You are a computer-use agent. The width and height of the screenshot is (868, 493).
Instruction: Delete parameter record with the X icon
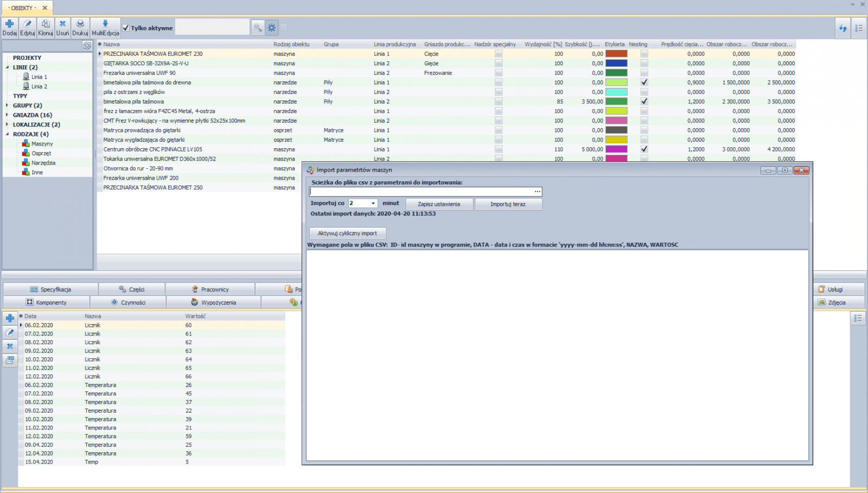[10, 346]
